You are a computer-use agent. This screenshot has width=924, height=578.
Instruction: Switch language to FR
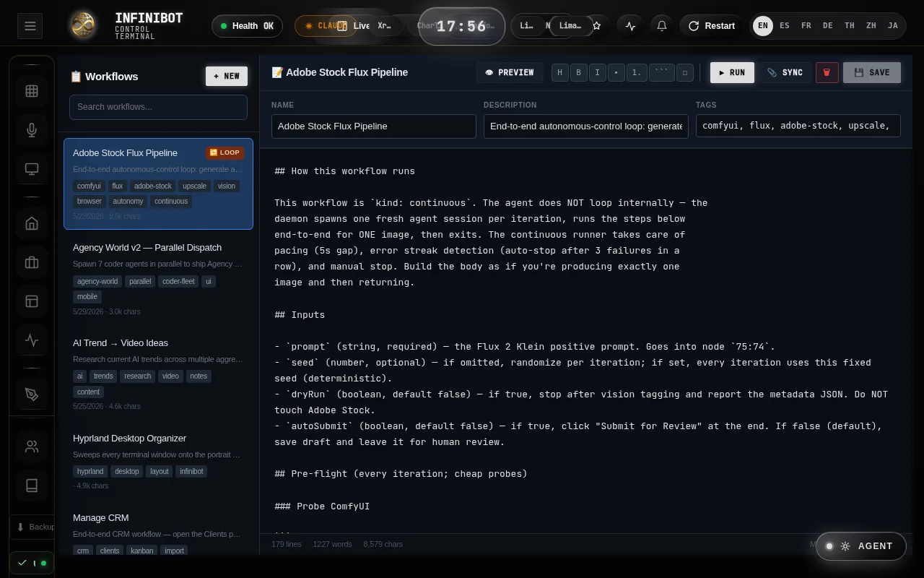click(806, 26)
